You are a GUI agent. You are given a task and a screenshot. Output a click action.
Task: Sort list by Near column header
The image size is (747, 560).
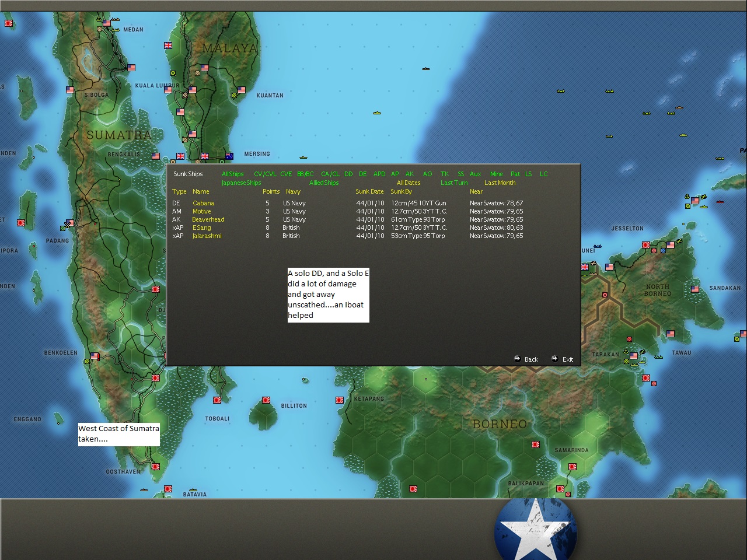point(476,191)
